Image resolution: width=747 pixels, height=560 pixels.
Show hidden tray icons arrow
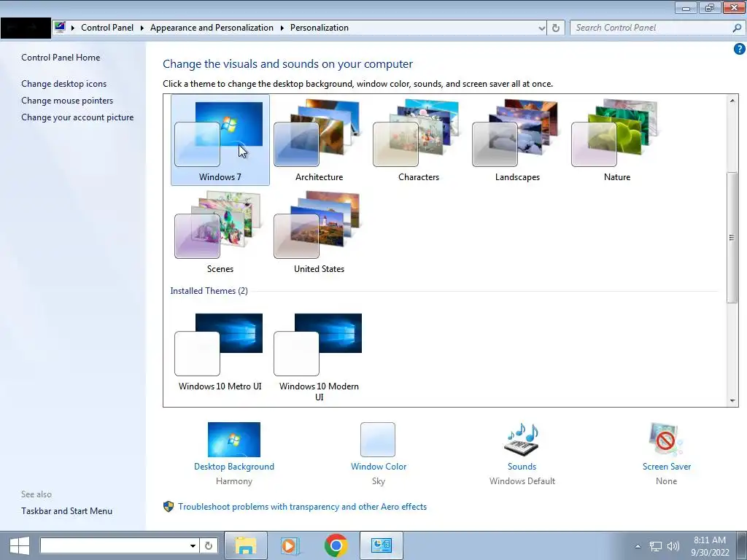638,546
